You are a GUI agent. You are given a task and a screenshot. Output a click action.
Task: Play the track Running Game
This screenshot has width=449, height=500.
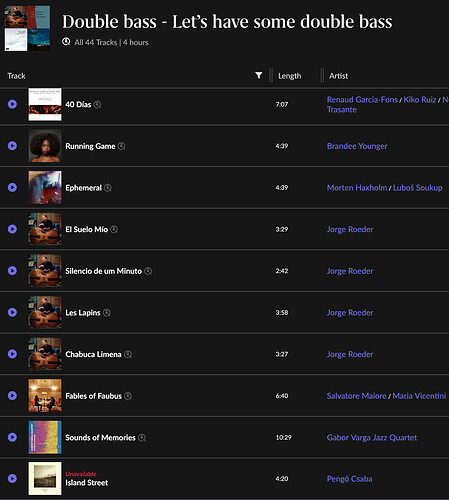[12, 146]
